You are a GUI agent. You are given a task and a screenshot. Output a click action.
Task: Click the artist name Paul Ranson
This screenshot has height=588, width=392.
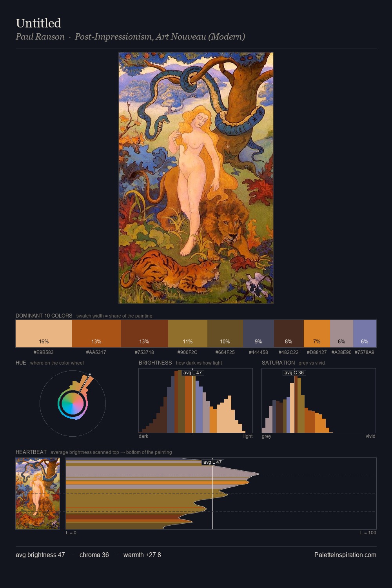pos(40,37)
